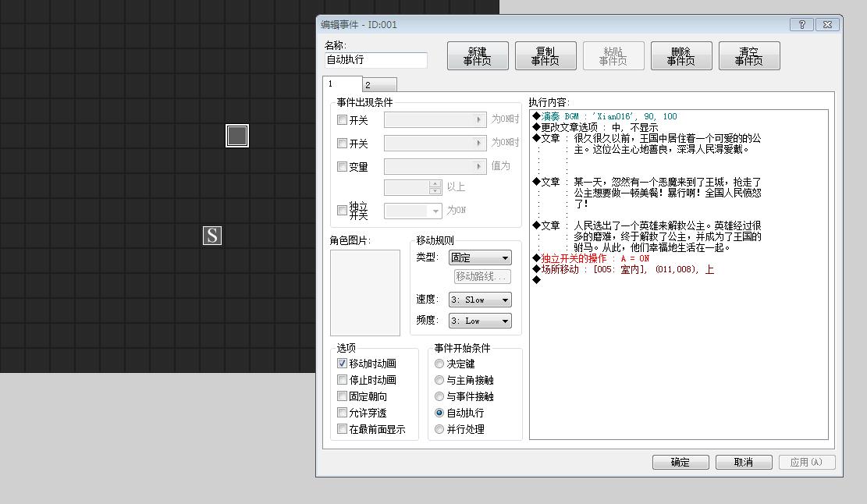867x504 pixels.
Task: Close the 编辑事件 dialog with the X
Action: 827,24
